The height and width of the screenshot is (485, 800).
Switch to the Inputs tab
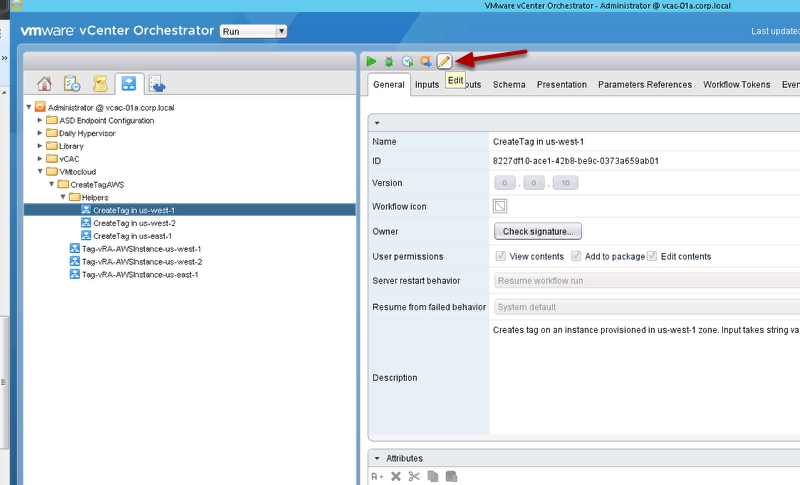point(427,85)
